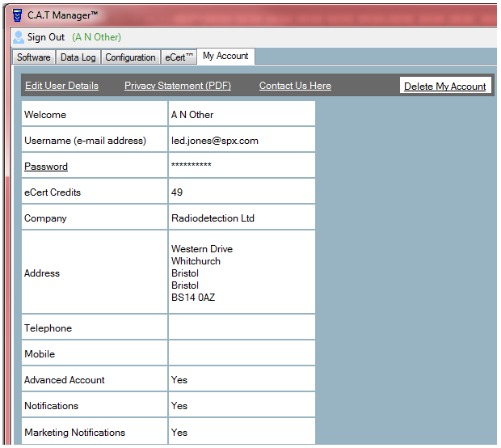This screenshot has height=448, width=501.
Task: Click the Advanced Account label
Action: tap(65, 380)
